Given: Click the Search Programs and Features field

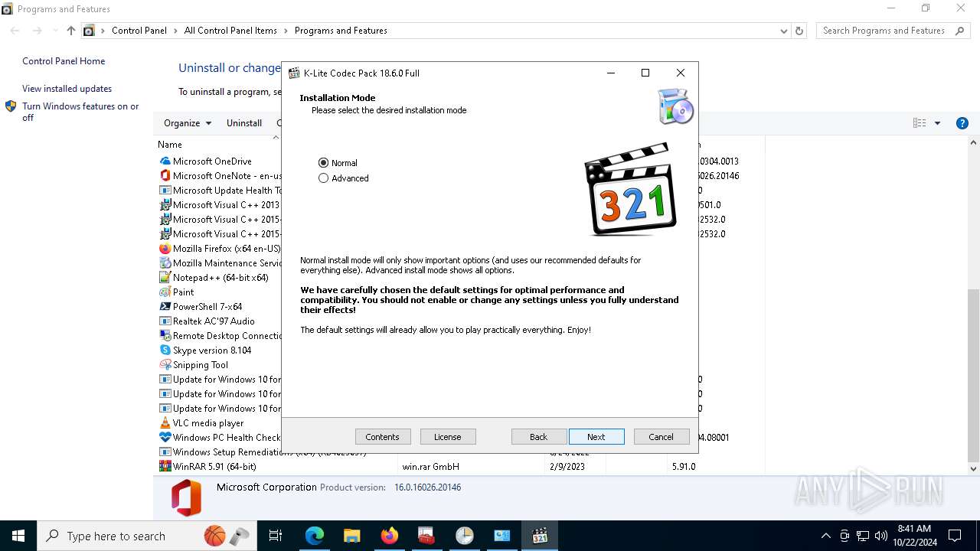Looking at the screenshot, I should (884, 31).
